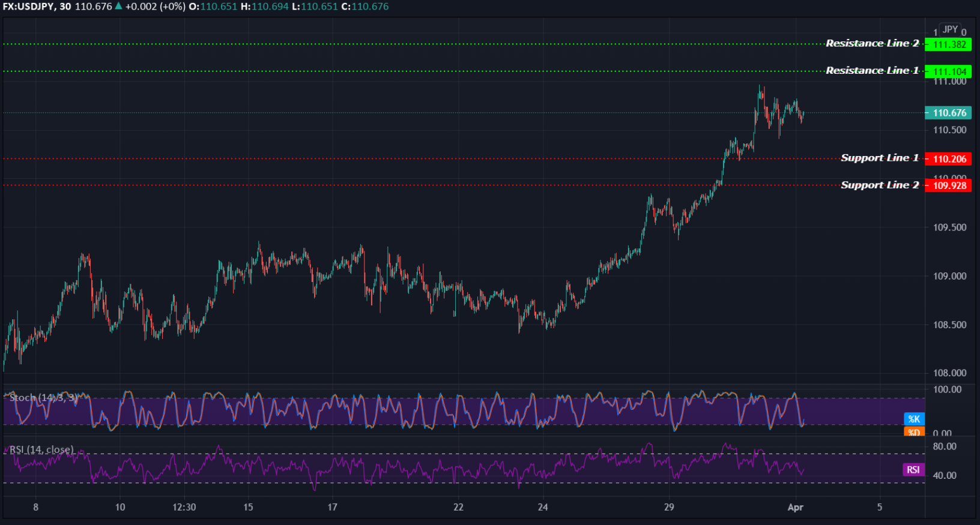
Task: Click the 108.000 price scale label
Action: tap(949, 373)
